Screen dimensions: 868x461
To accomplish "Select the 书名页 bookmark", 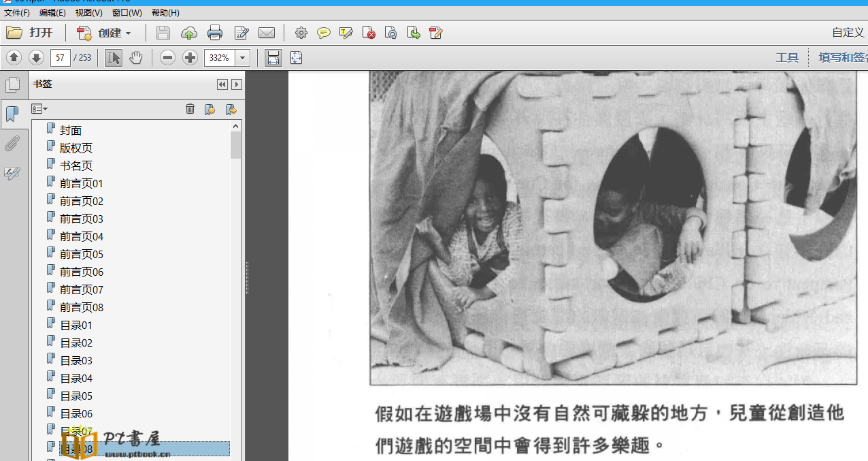I will (x=76, y=165).
